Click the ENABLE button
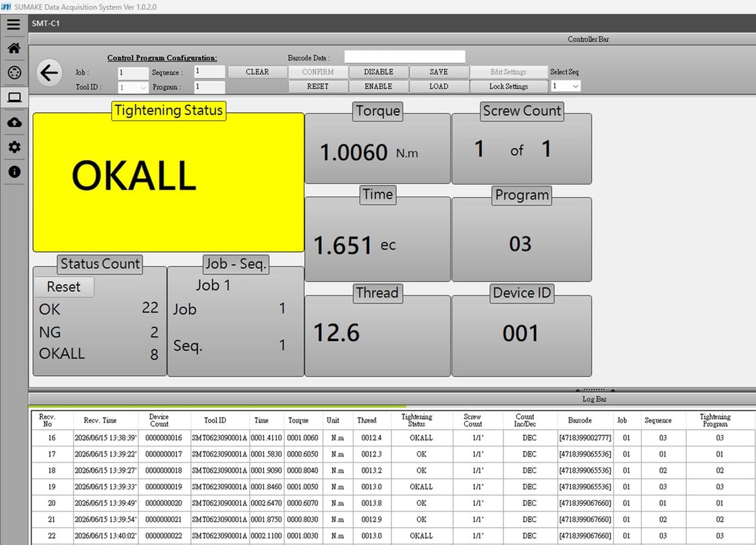This screenshot has height=545, width=756. point(379,86)
